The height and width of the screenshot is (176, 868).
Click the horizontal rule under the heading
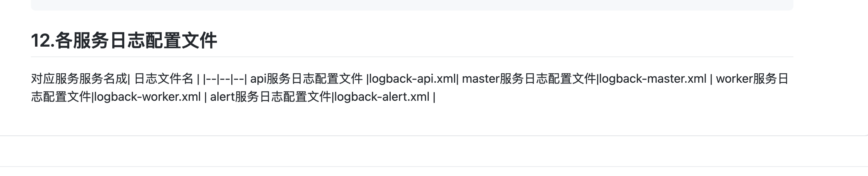click(412, 57)
